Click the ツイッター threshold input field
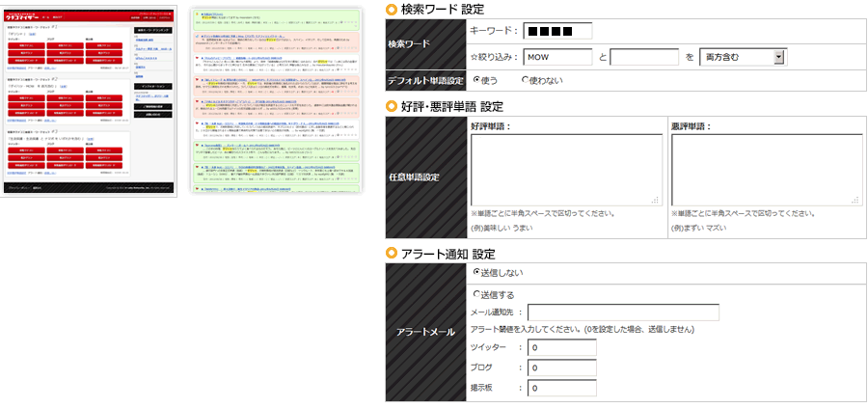868x408 pixels. [x=561, y=347]
